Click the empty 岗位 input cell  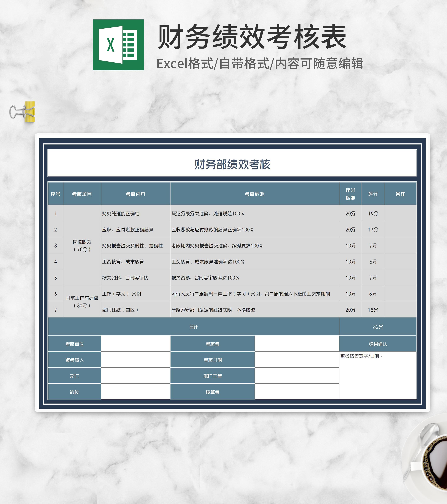135,392
